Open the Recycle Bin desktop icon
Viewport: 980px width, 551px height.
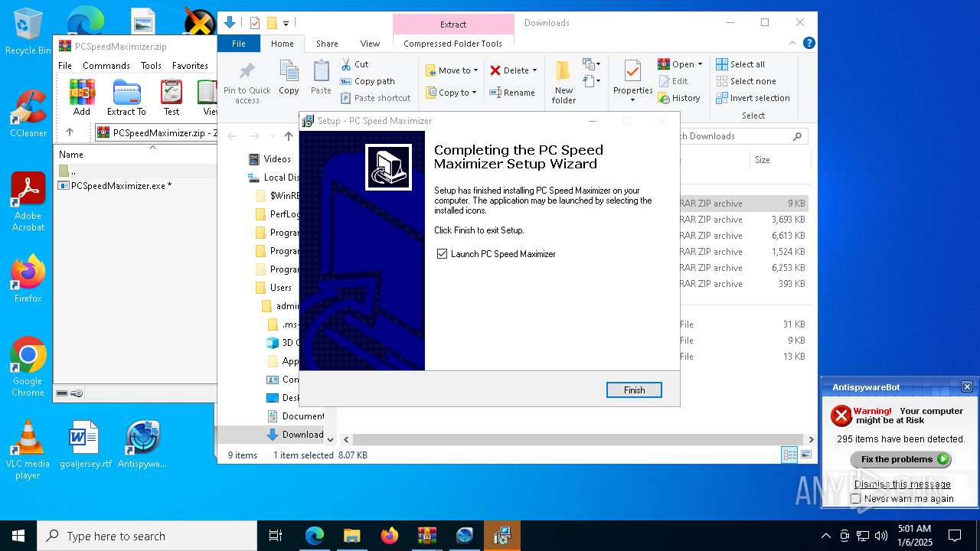click(28, 31)
